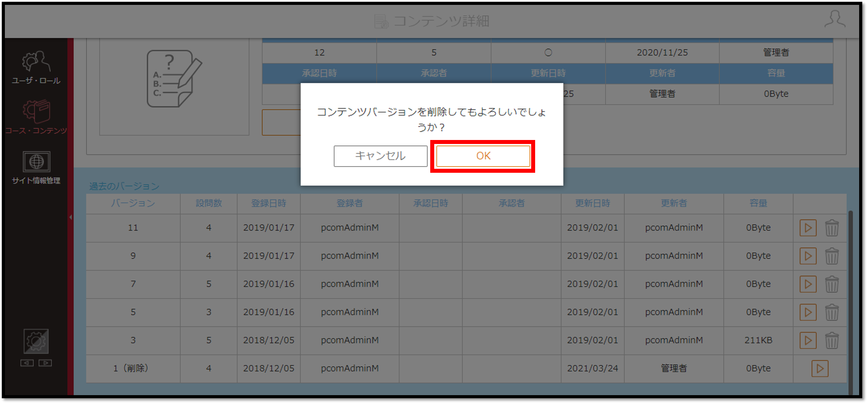Click the version 12 cell in top table

(x=320, y=53)
